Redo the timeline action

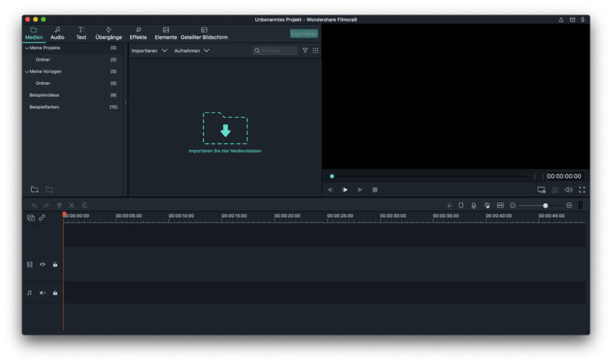coord(47,206)
